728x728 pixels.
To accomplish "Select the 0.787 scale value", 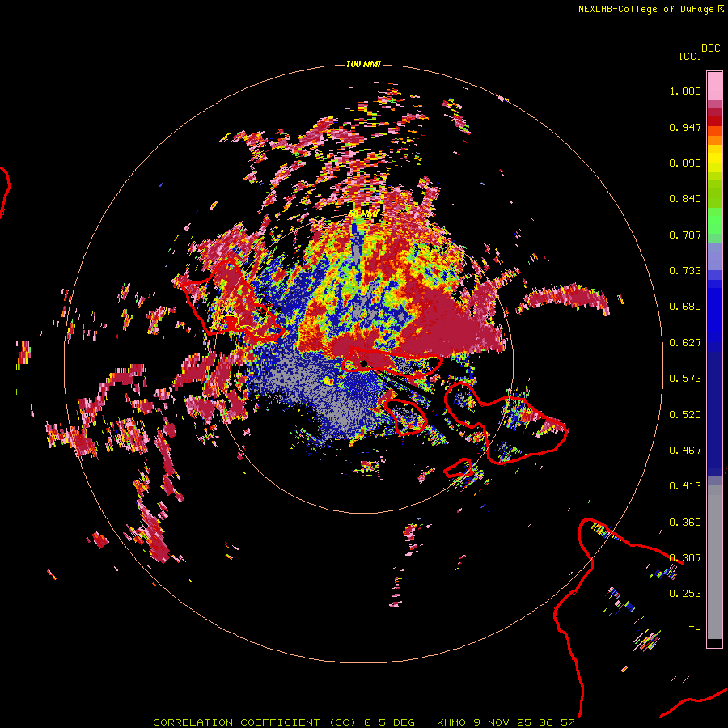I will click(685, 235).
